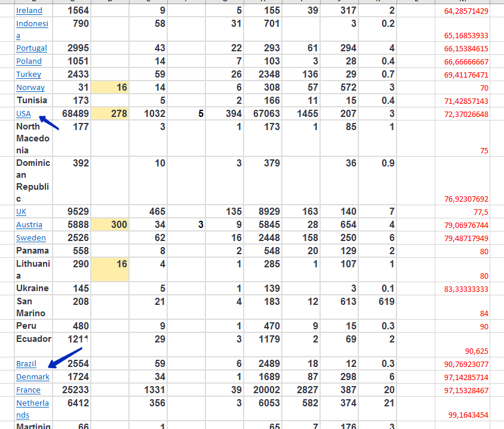
Task: Click the Netherlands country link
Action: pos(32,403)
